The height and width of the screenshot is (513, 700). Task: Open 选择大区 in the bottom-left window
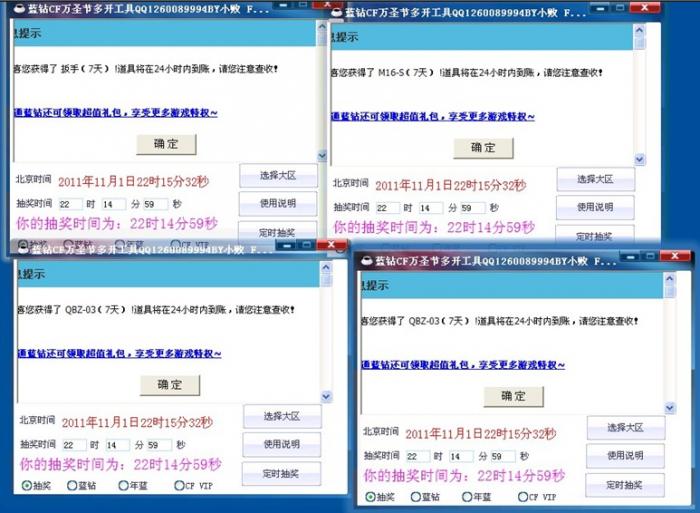coord(282,416)
